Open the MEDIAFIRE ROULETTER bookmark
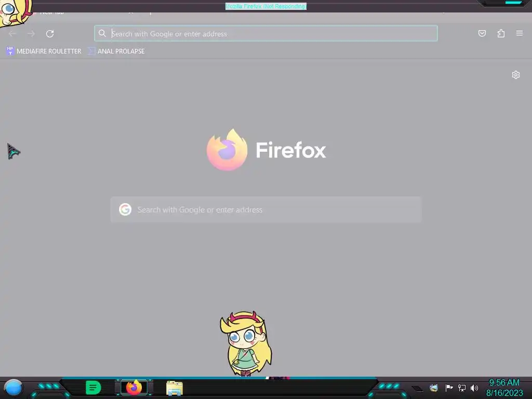This screenshot has width=532, height=399. (44, 51)
